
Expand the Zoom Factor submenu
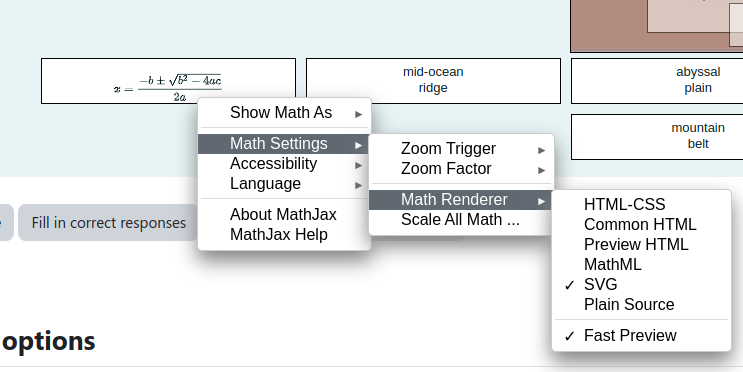tap(462, 169)
